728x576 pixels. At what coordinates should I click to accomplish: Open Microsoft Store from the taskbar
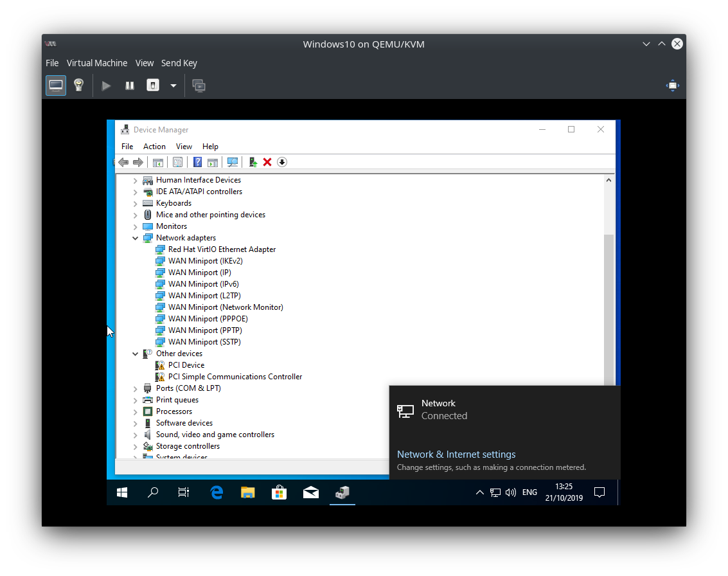(x=279, y=492)
